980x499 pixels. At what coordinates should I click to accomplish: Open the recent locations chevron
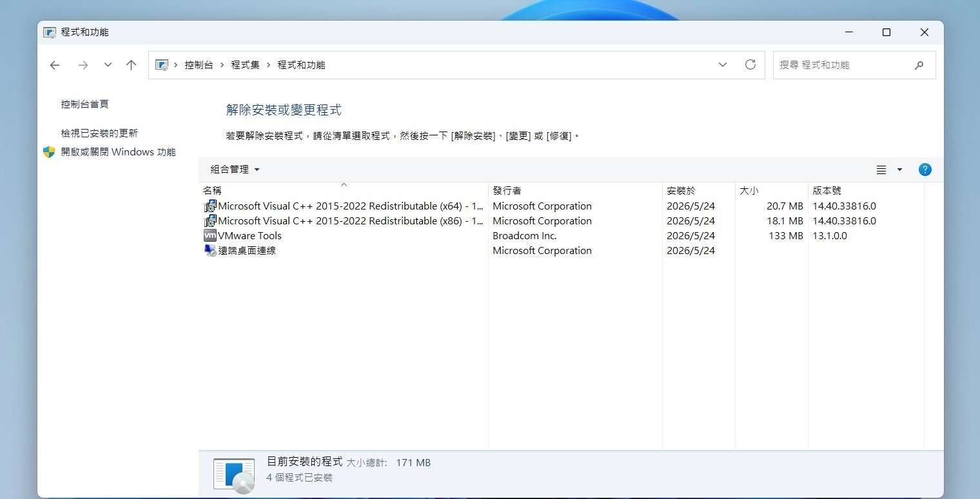pos(108,65)
